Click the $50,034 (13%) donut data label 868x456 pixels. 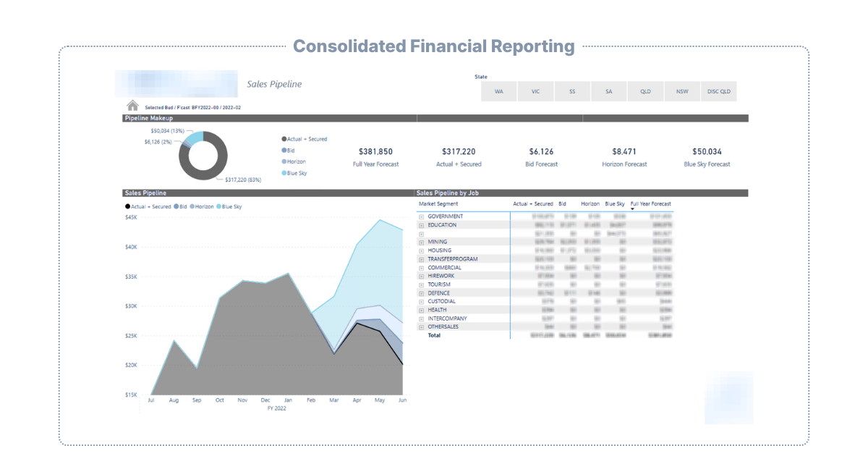(x=168, y=131)
